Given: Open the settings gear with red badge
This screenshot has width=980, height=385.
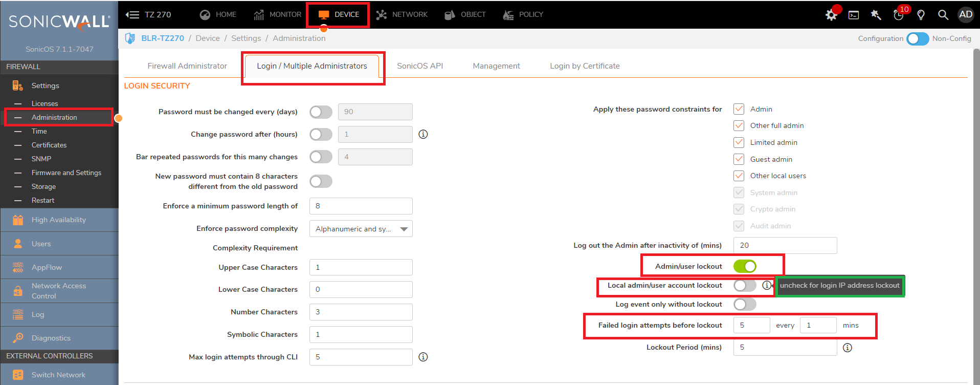Looking at the screenshot, I should (832, 15).
